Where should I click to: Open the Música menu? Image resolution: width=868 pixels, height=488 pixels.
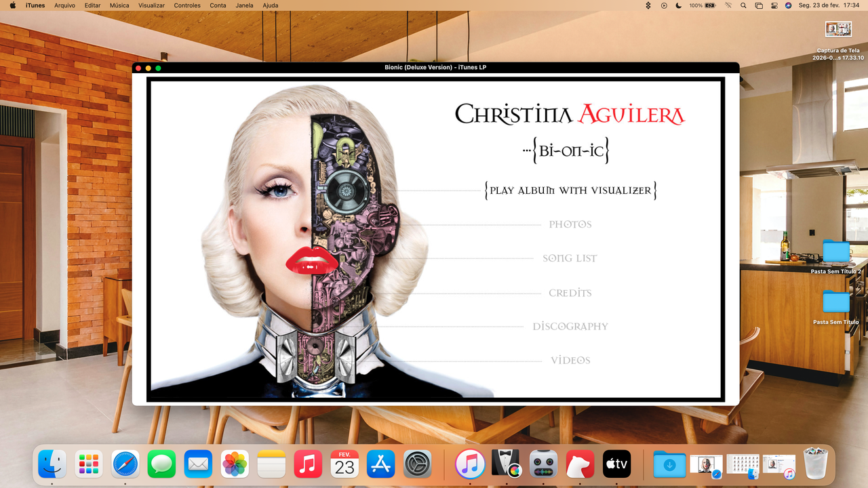click(x=119, y=5)
